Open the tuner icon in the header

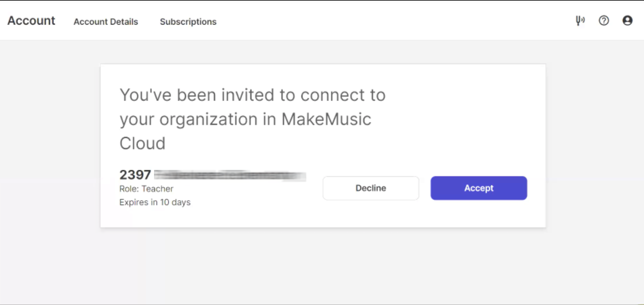(x=580, y=21)
